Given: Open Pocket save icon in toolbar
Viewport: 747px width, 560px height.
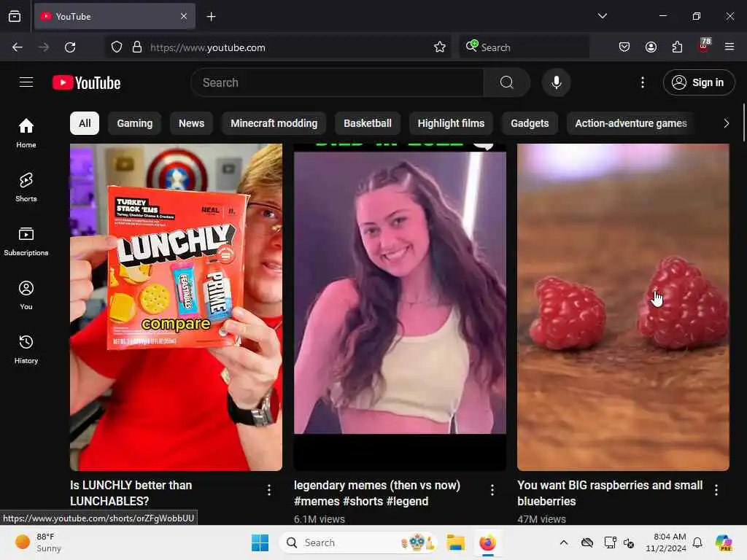Looking at the screenshot, I should [x=624, y=47].
